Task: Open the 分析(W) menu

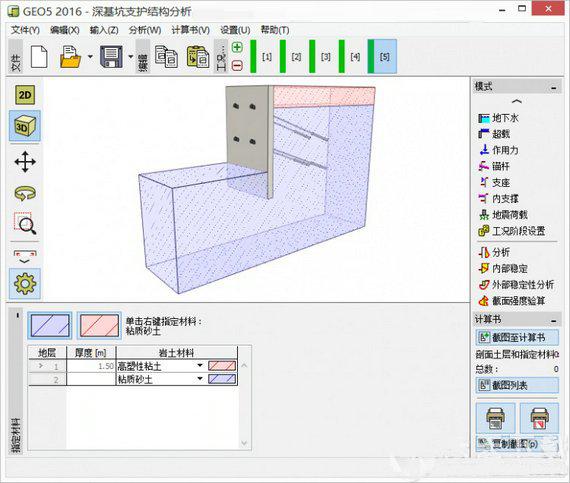Action: (145, 30)
